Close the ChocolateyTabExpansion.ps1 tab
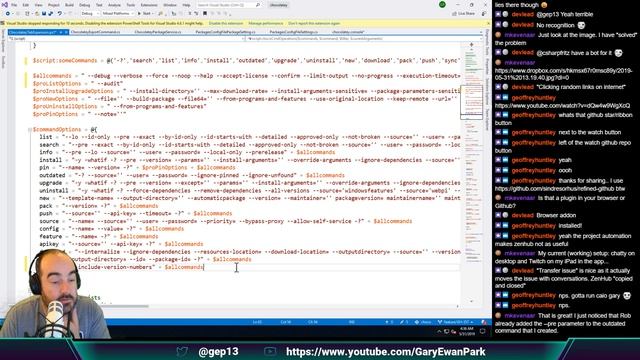Viewport: 640px width, 360px height. coord(67,32)
